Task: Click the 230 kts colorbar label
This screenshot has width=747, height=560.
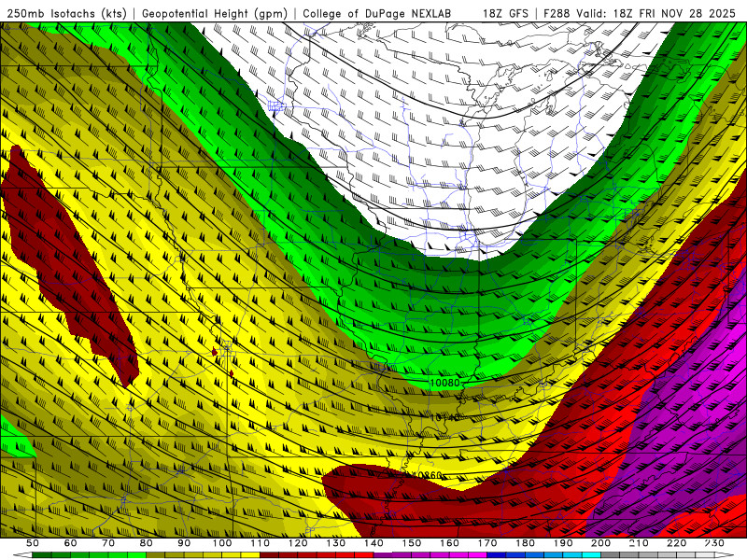Action: [x=714, y=543]
